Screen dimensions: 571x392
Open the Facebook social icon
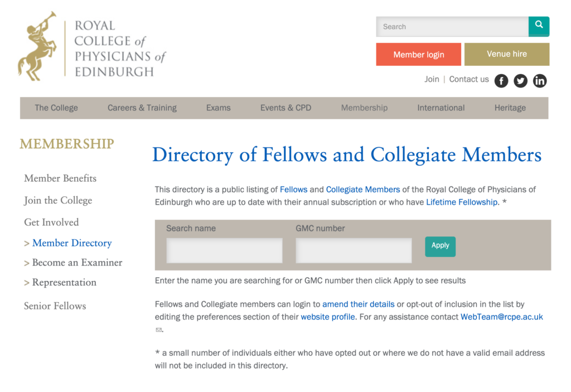[x=501, y=80]
